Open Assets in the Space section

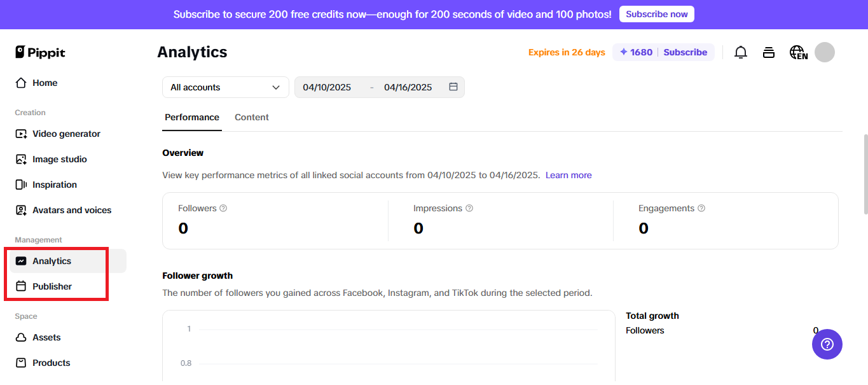[x=46, y=337]
